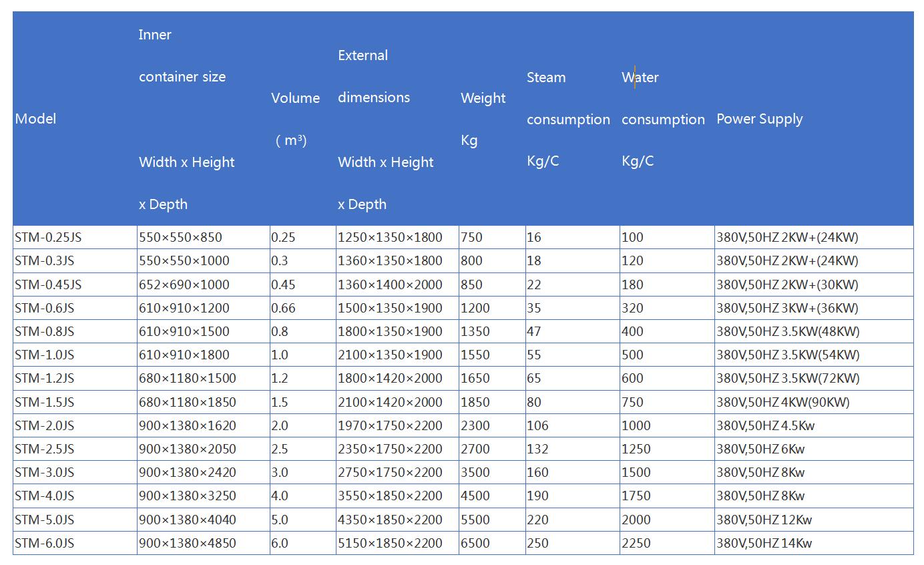The height and width of the screenshot is (565, 924).
Task: Select external dimensions 5150×1850×2200 cell
Action: 390,543
